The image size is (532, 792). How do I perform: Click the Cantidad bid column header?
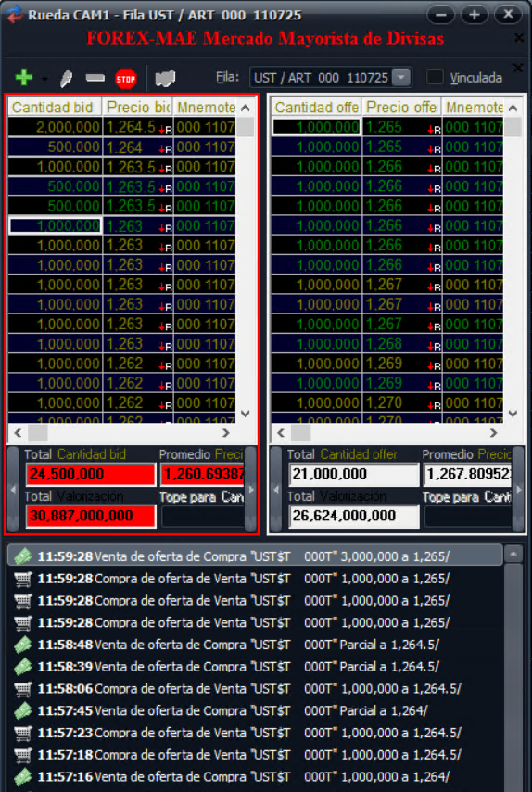[x=55, y=107]
